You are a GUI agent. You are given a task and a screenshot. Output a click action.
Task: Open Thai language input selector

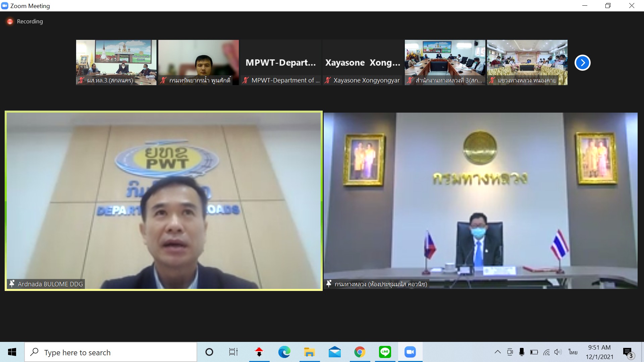(573, 352)
